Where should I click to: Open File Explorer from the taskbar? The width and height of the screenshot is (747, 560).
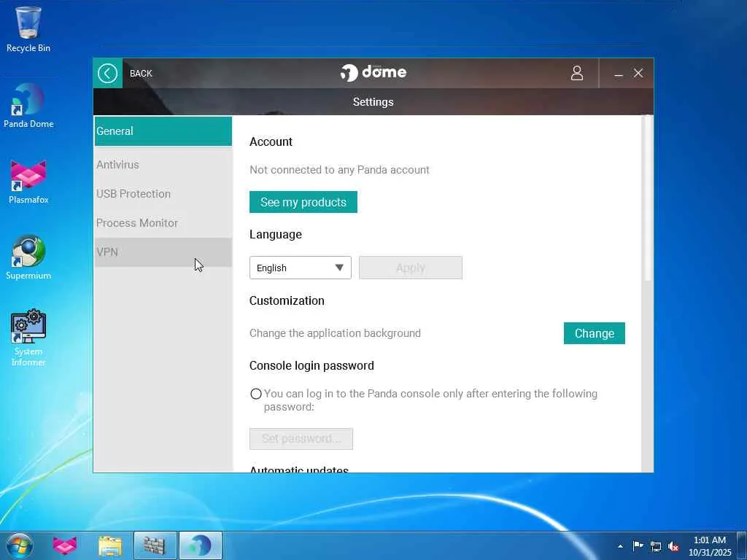click(110, 545)
